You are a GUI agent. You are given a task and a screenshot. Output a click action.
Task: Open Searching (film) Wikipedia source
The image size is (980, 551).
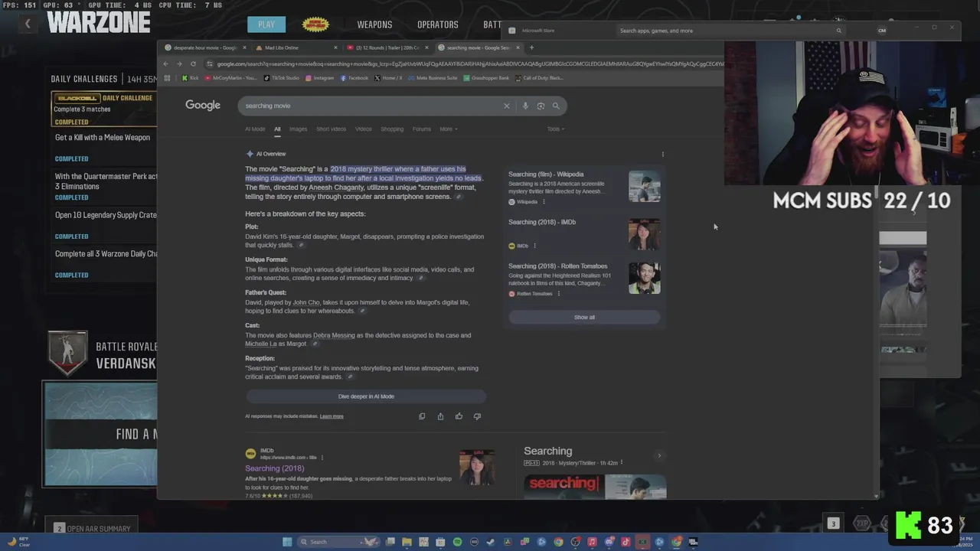pyautogui.click(x=546, y=174)
